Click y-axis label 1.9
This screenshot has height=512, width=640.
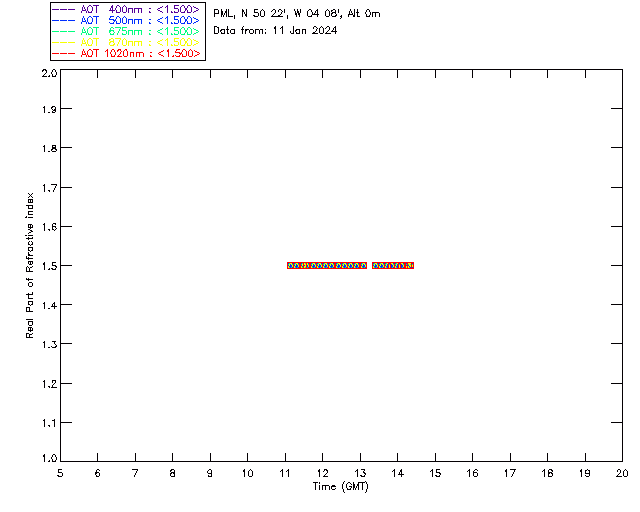coord(49,109)
